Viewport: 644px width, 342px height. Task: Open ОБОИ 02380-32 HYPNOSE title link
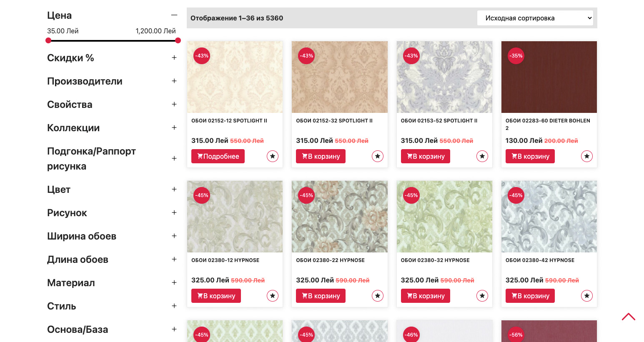[x=435, y=260]
